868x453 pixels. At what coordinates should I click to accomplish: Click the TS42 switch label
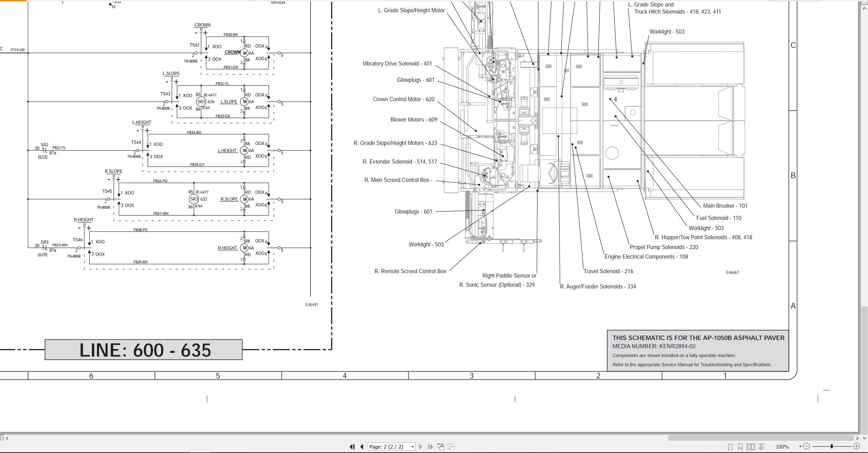[194, 45]
